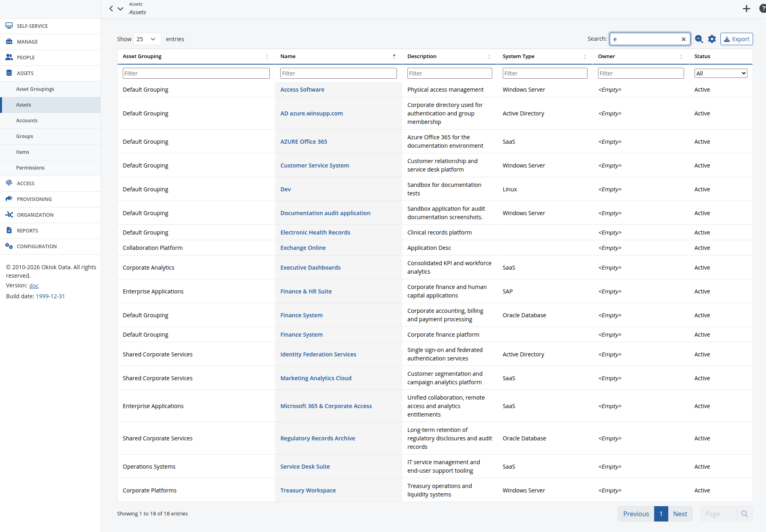Open table settings gear icon
The height and width of the screenshot is (532, 766).
coord(712,39)
